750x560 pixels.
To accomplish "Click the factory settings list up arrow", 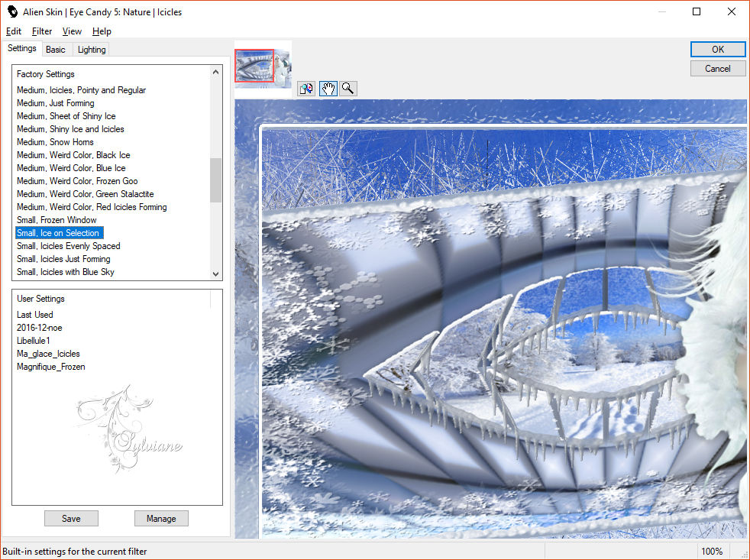I will point(215,72).
